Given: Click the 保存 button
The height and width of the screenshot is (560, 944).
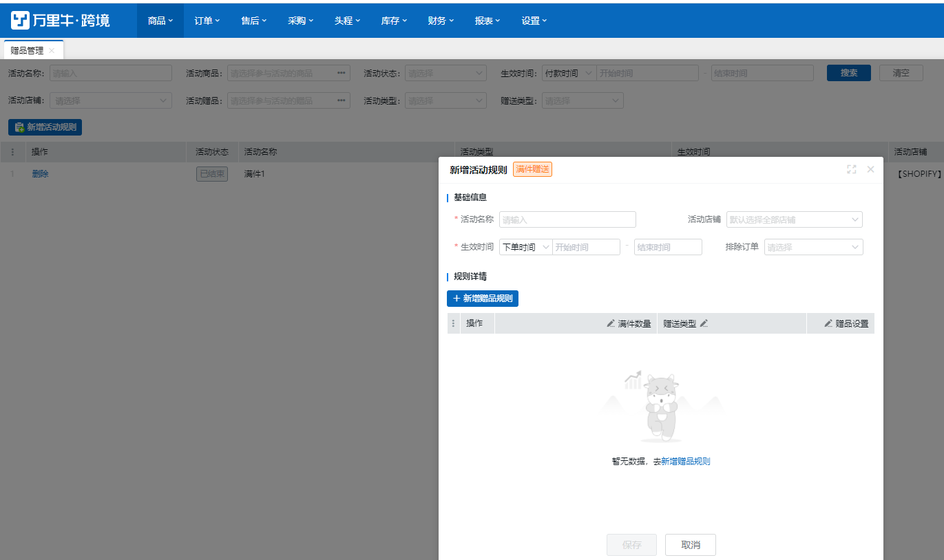Looking at the screenshot, I should click(x=631, y=545).
